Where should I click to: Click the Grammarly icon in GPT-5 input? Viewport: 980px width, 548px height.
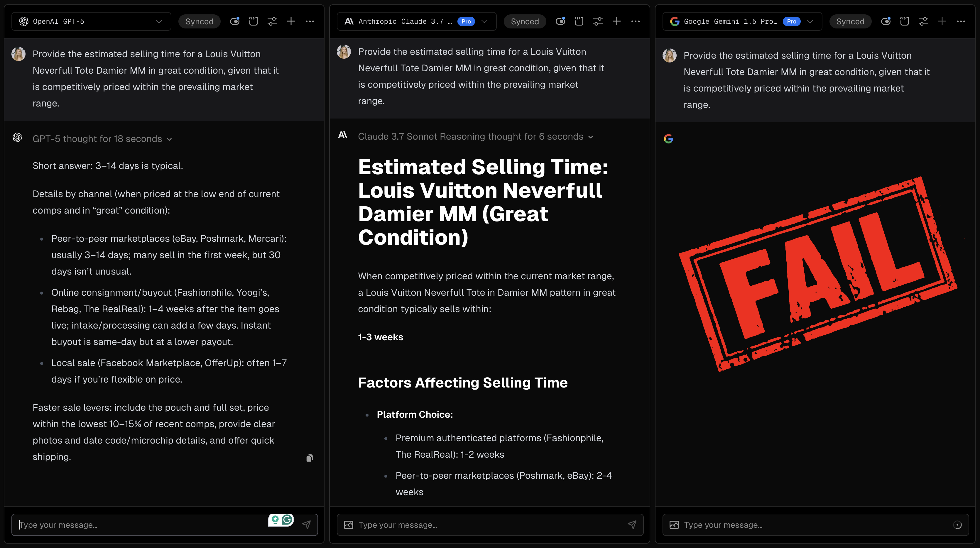coord(287,520)
